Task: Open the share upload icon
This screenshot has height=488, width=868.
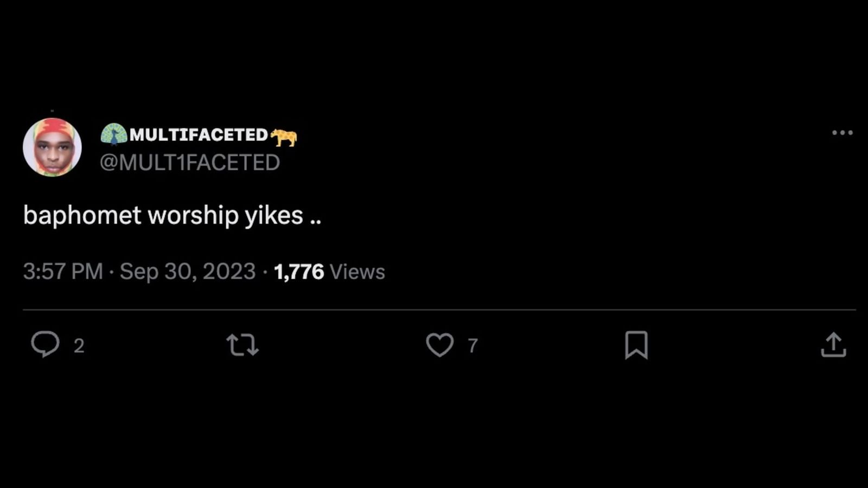Action: coord(833,345)
